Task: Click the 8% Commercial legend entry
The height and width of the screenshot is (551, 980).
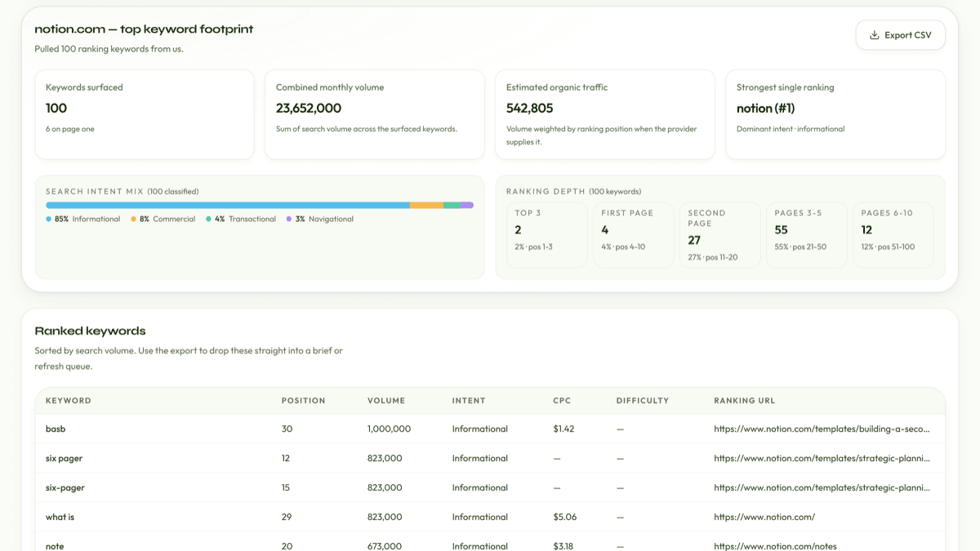Action: [x=163, y=219]
